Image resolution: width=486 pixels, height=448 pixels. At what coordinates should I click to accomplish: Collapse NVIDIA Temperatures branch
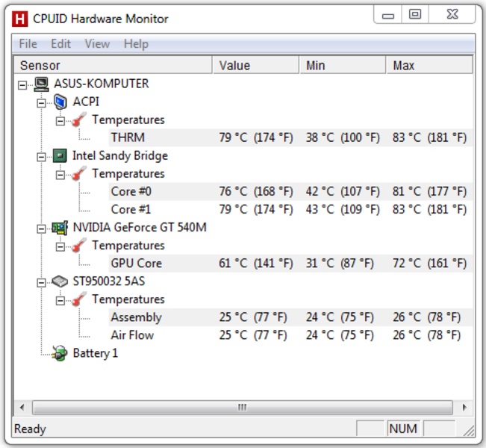(60, 247)
